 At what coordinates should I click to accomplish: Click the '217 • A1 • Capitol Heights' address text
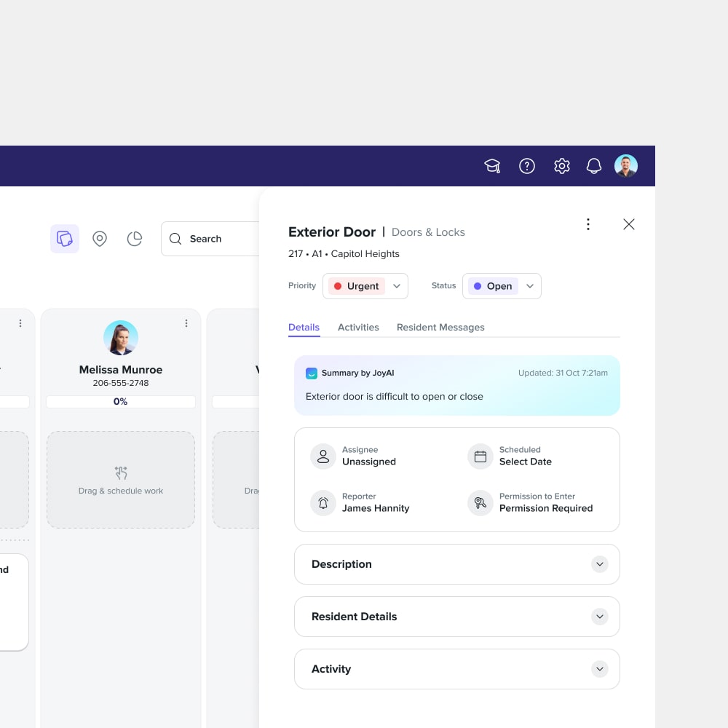[344, 254]
